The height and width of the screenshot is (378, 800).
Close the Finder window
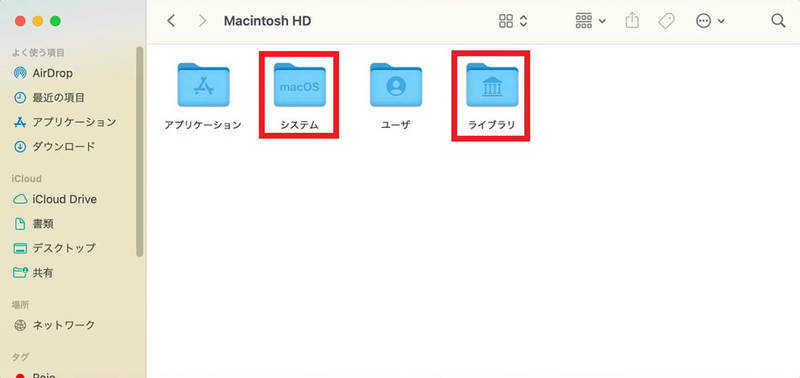[20, 21]
